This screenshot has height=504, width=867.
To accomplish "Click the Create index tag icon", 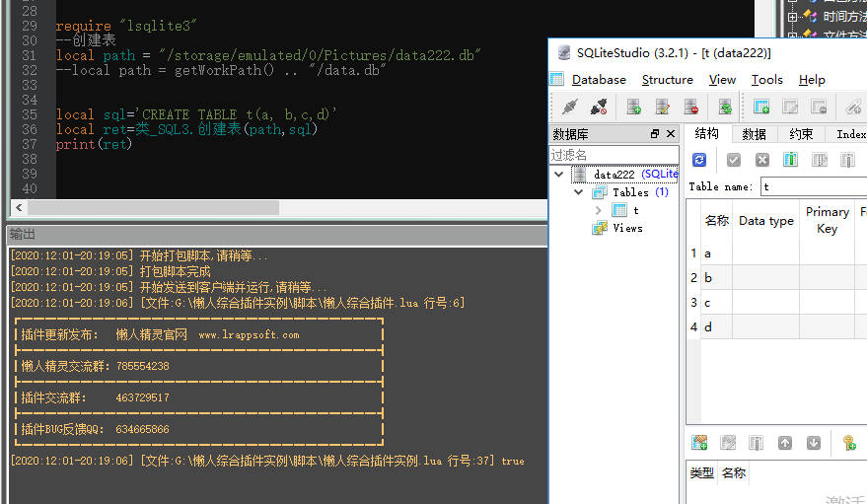I will [x=854, y=107].
